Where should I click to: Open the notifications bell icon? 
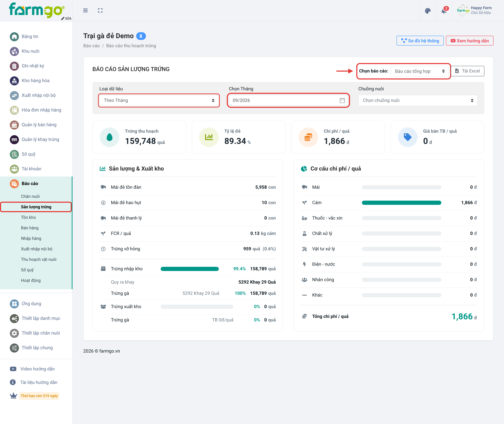tap(444, 11)
